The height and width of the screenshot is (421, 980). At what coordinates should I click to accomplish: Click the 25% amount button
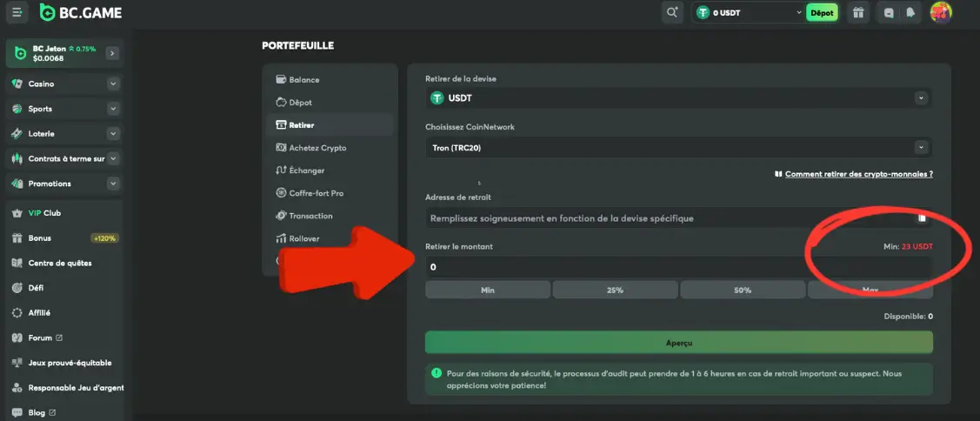point(615,291)
